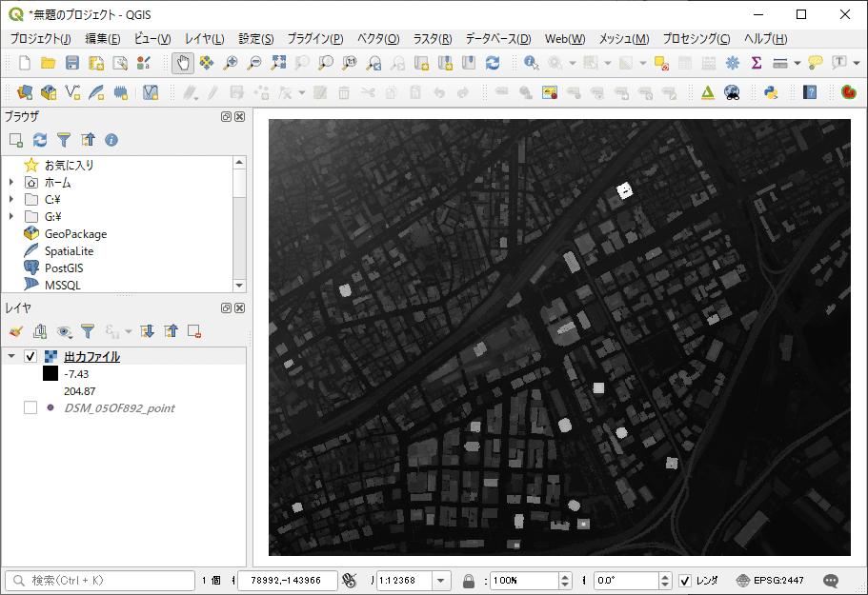Uncheck the 出力ファイル layer visibility checkbox

tap(30, 357)
